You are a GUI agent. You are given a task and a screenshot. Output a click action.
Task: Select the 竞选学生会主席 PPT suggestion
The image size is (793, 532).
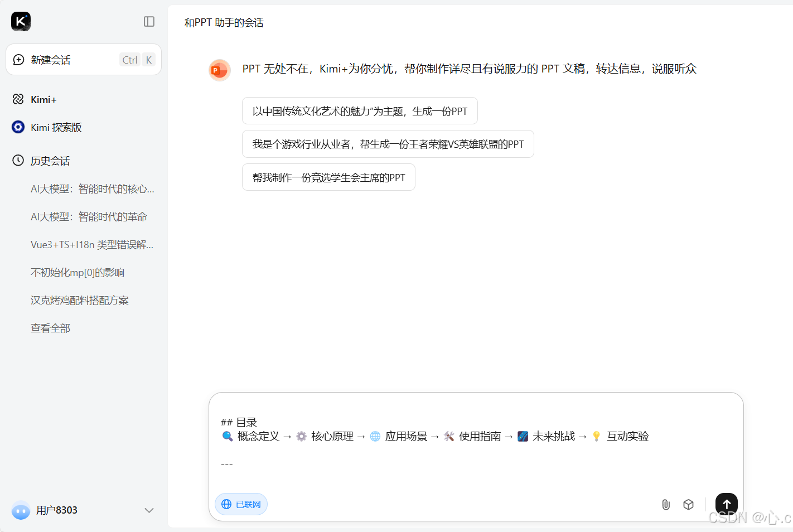[328, 177]
